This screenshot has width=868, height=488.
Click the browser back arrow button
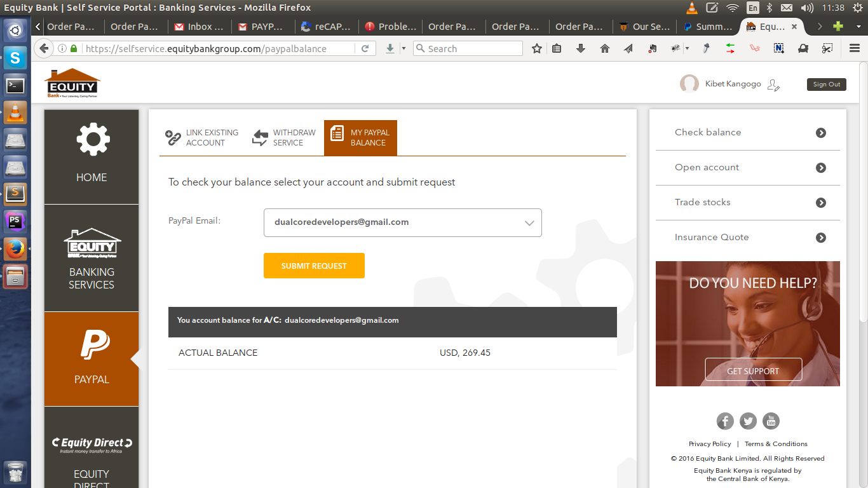tap(44, 48)
